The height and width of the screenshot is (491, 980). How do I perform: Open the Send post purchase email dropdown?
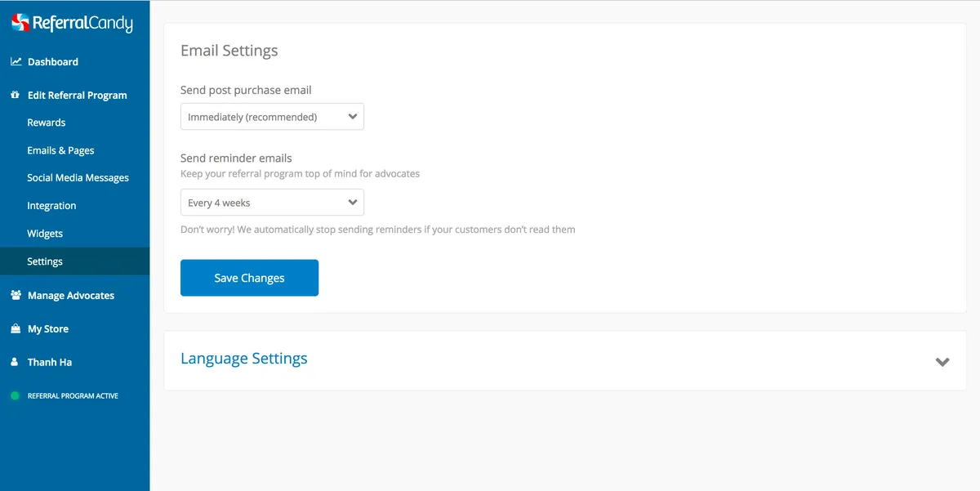point(272,117)
